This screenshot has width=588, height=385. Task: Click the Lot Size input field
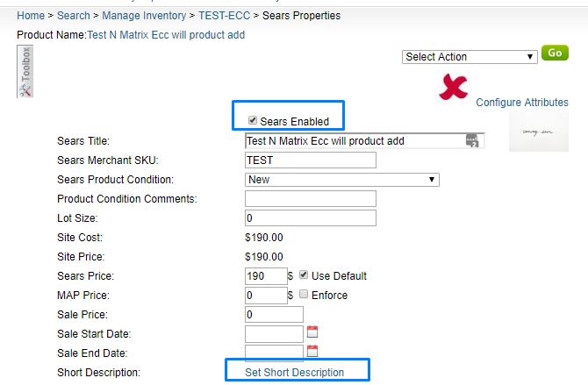(x=311, y=218)
